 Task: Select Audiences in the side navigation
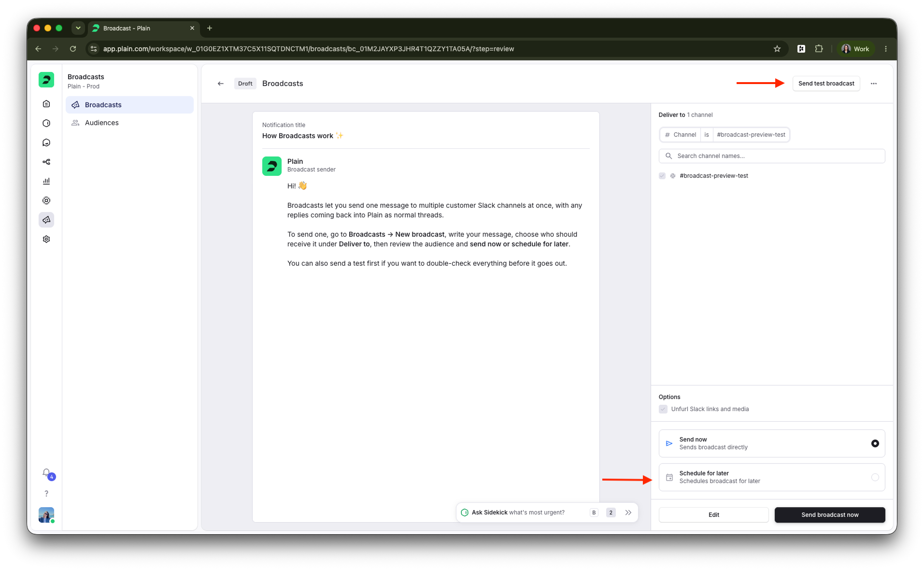pyautogui.click(x=129, y=123)
